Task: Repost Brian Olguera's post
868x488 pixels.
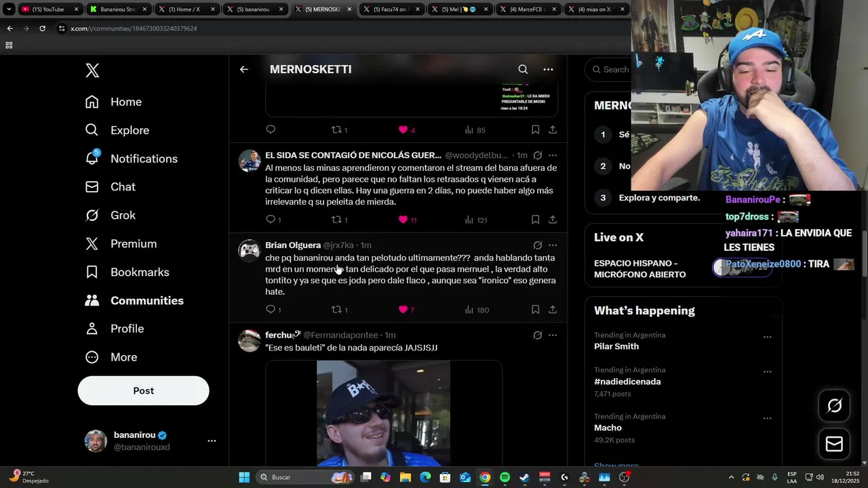Action: [339, 310]
